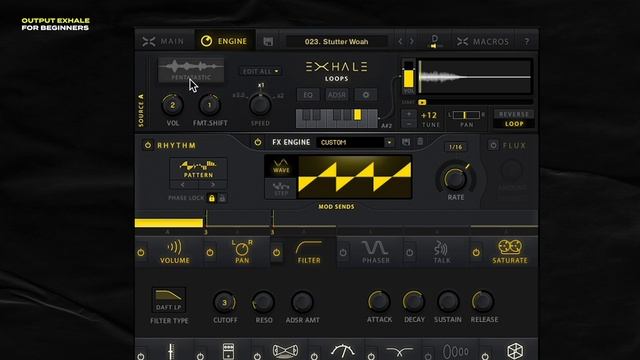The height and width of the screenshot is (360, 640).
Task: Switch to the Macros tab
Action: click(483, 42)
